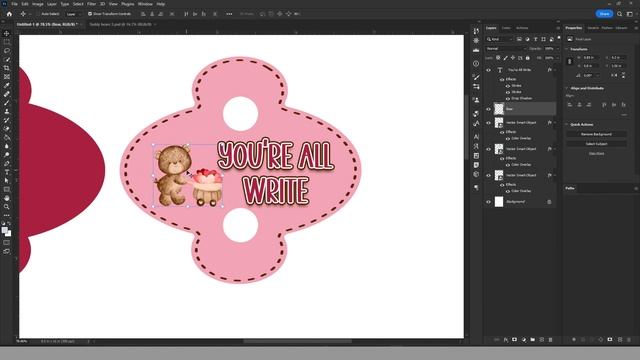Filter layers for type layers icon

[x=535, y=39]
